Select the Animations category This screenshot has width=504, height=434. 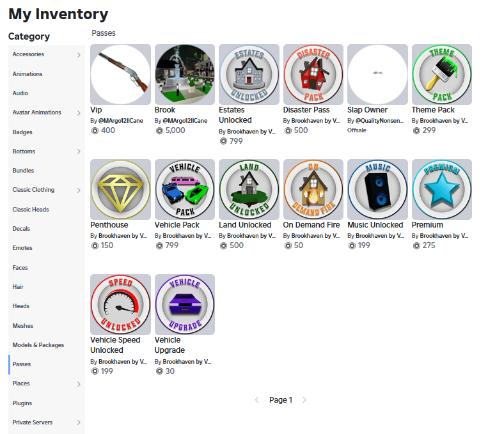point(47,74)
